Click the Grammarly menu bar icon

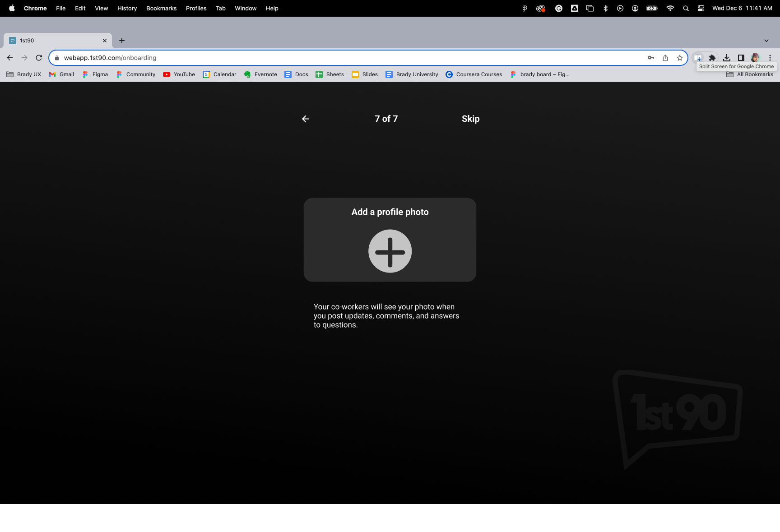tap(559, 8)
